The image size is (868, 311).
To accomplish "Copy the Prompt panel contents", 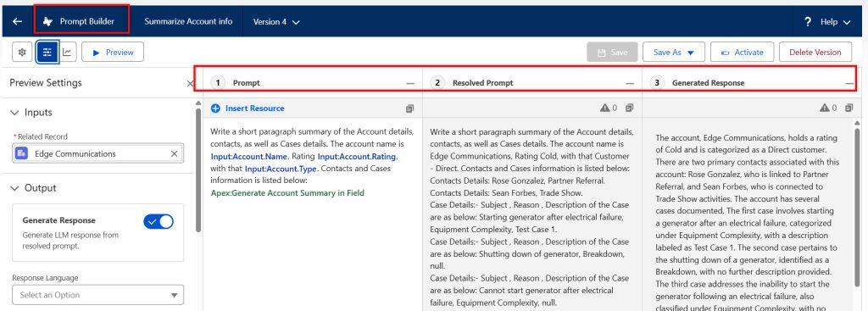I will [x=409, y=108].
